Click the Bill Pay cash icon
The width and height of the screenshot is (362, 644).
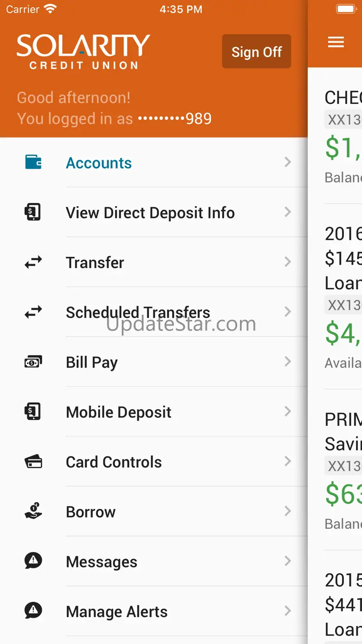tap(33, 362)
